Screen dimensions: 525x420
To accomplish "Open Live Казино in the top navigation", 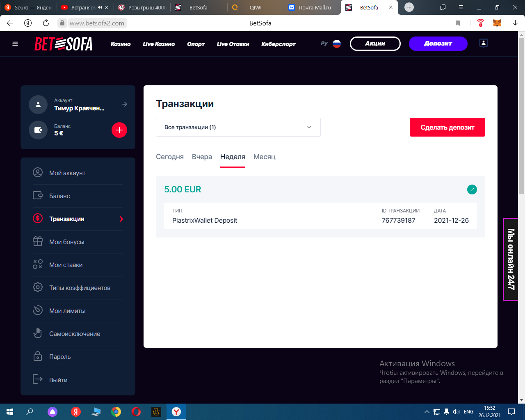I will pos(159,44).
